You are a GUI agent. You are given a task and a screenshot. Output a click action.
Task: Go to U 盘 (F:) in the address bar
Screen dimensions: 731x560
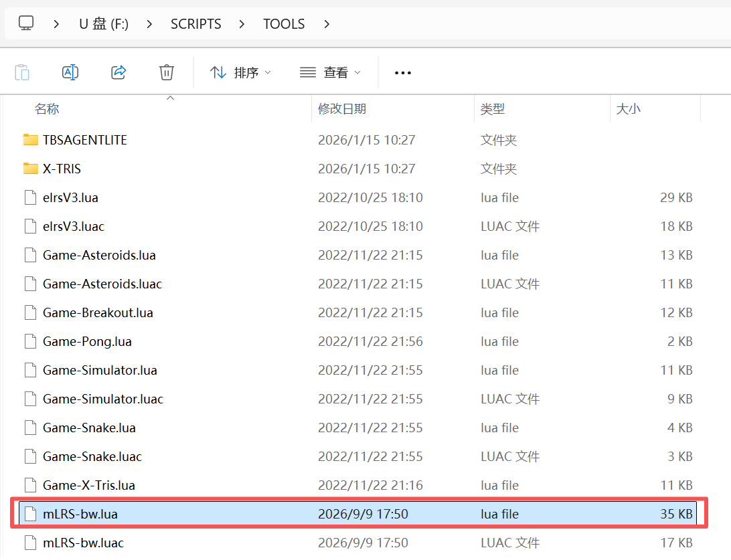point(104,24)
